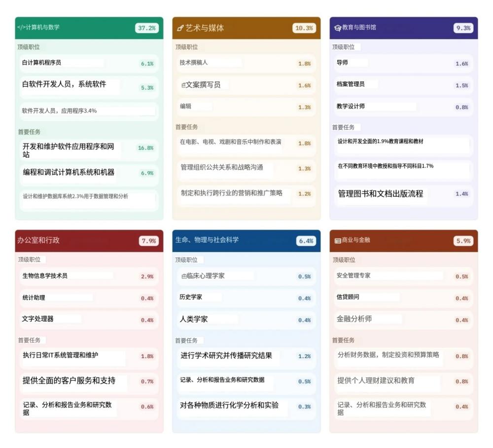
Task: Click the 37.2% badge
Action: coord(147,28)
